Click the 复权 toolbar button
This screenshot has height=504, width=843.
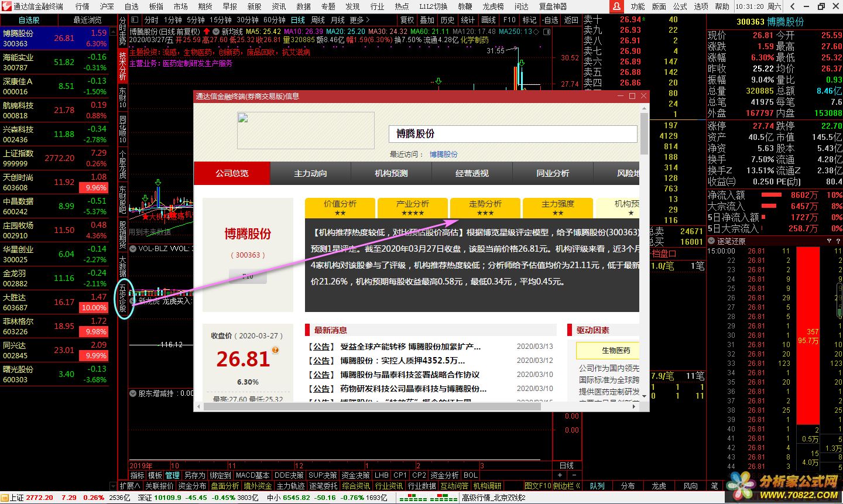point(407,20)
